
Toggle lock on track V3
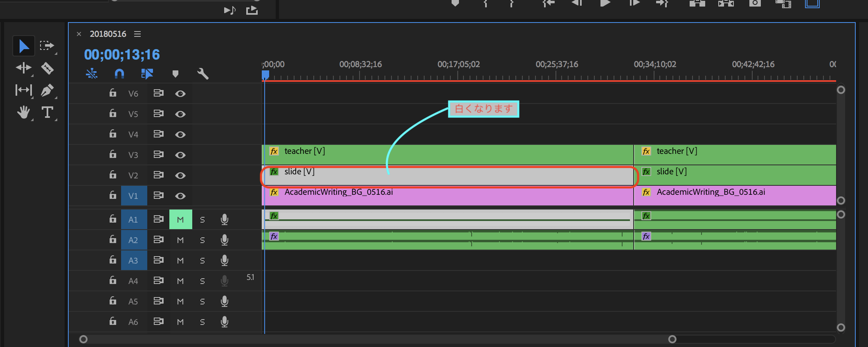(113, 155)
